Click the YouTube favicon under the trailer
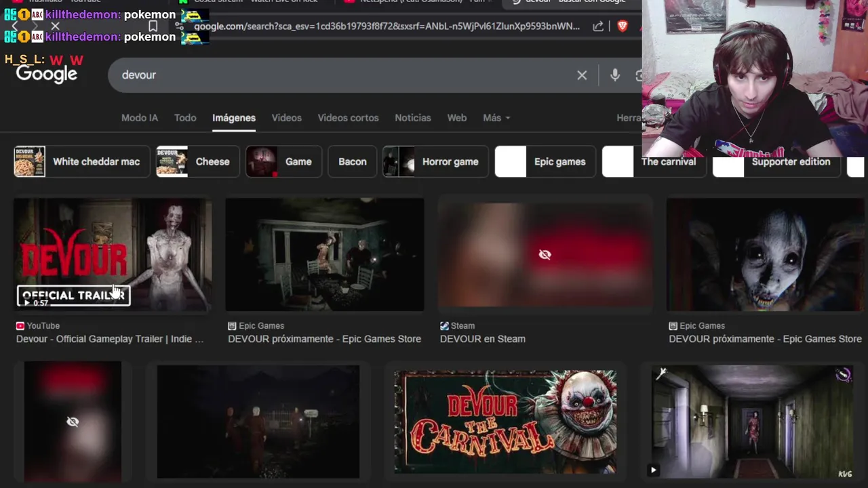 click(x=20, y=326)
